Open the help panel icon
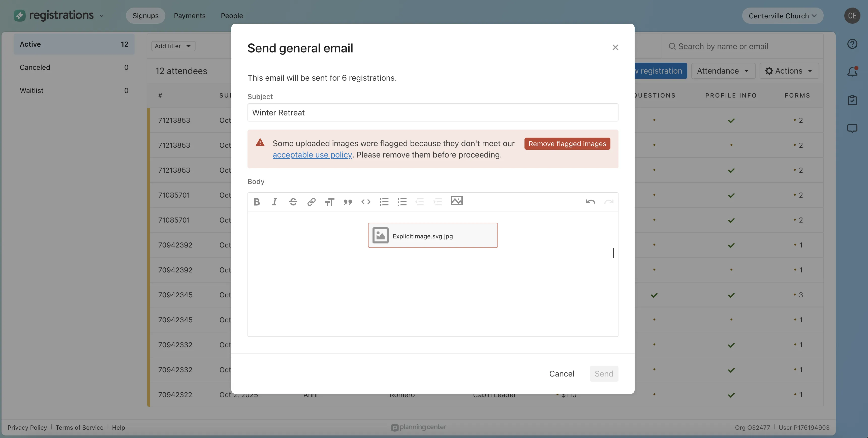This screenshot has width=868, height=438. [852, 43]
